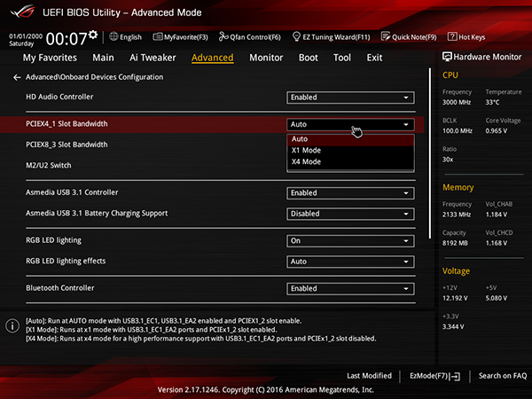The width and height of the screenshot is (532, 399).
Task: Click the Advanced\Onboard Devices Configuration breadcrumb
Action: [94, 77]
